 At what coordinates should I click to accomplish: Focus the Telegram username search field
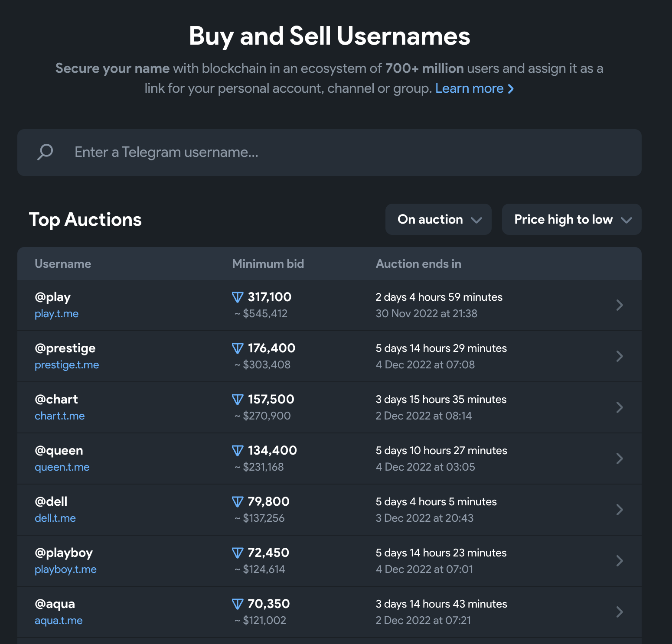tap(329, 153)
